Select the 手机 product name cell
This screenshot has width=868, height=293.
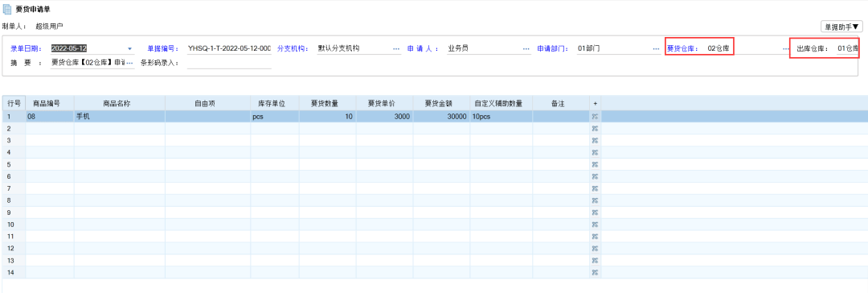(120, 117)
